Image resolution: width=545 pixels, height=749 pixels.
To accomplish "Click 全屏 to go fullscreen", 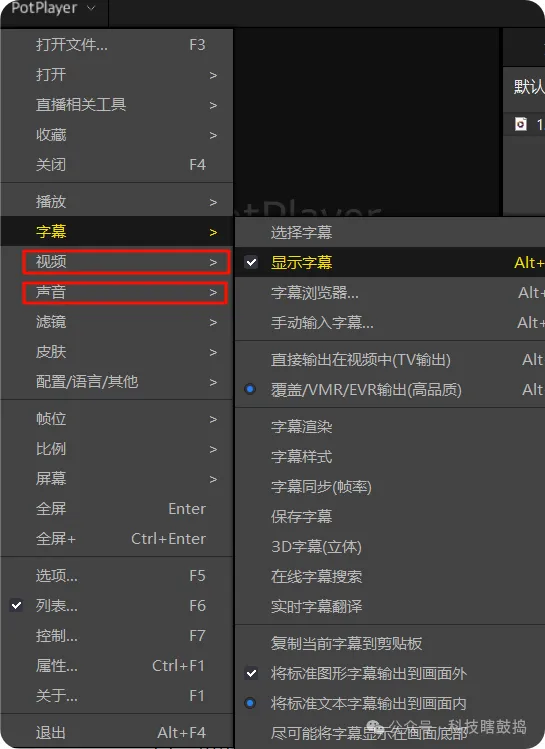I will tap(117, 509).
